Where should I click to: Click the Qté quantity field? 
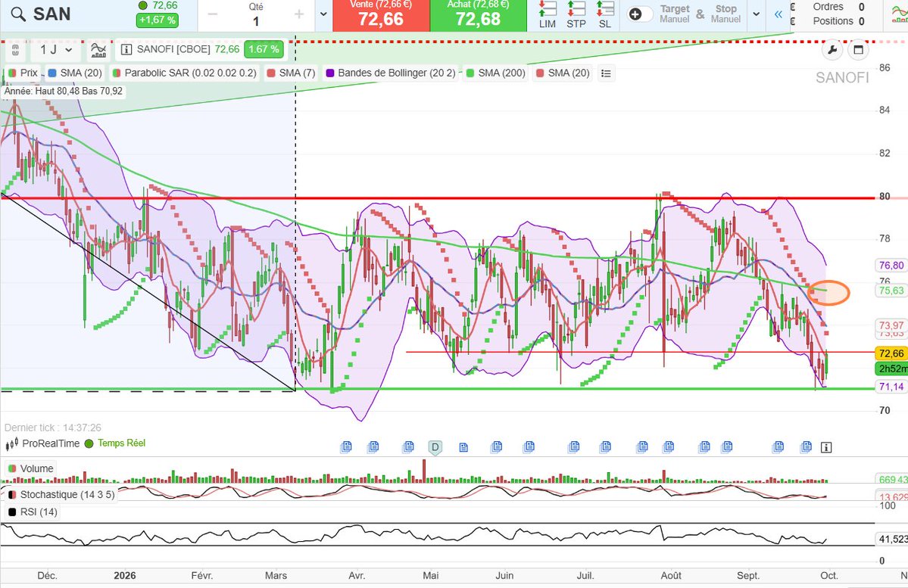coord(255,16)
